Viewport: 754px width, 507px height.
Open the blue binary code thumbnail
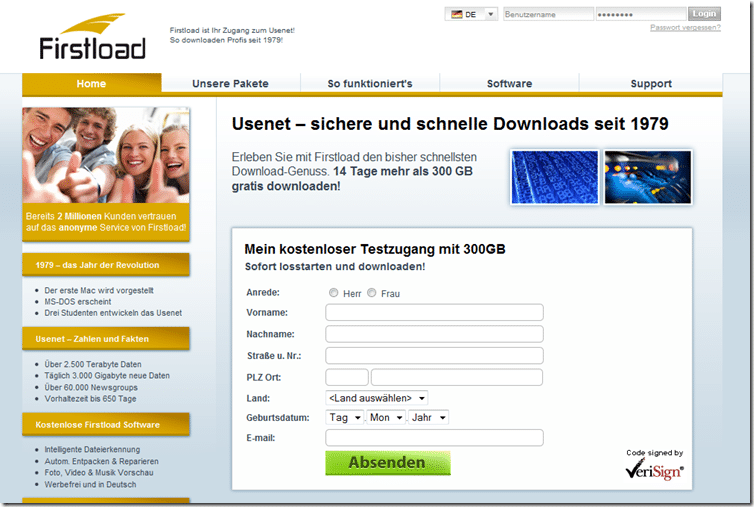(554, 177)
